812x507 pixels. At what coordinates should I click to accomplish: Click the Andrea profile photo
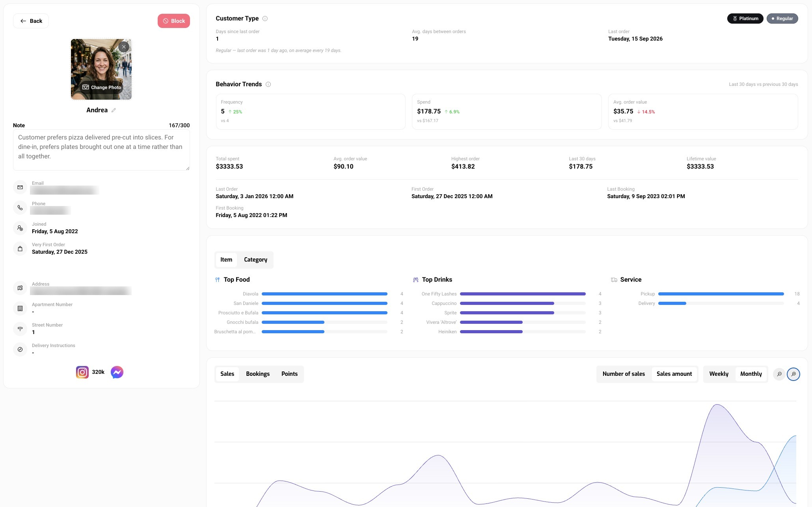pyautogui.click(x=101, y=69)
